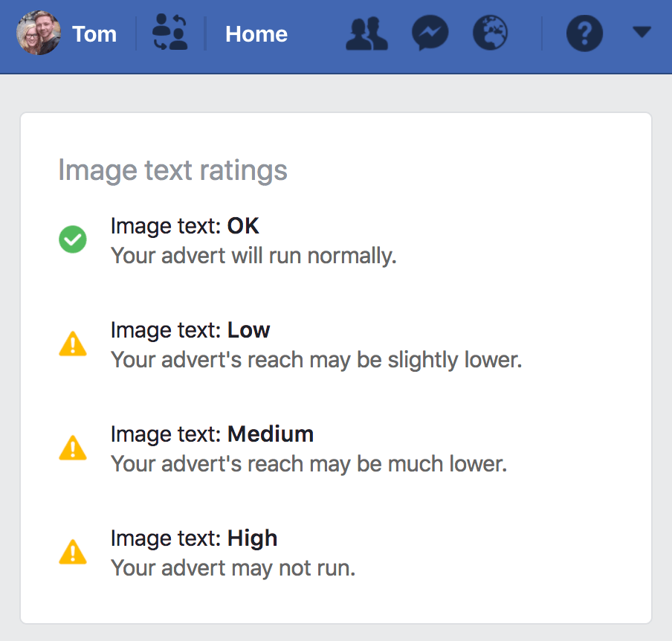Open Tom's profile from the top bar
Image resolution: width=672 pixels, height=641 pixels.
tap(94, 33)
